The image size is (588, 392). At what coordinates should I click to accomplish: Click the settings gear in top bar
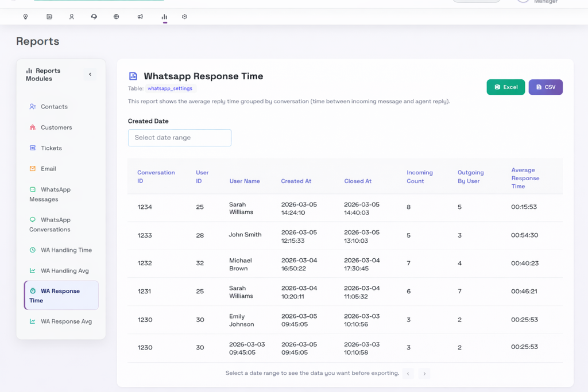184,17
